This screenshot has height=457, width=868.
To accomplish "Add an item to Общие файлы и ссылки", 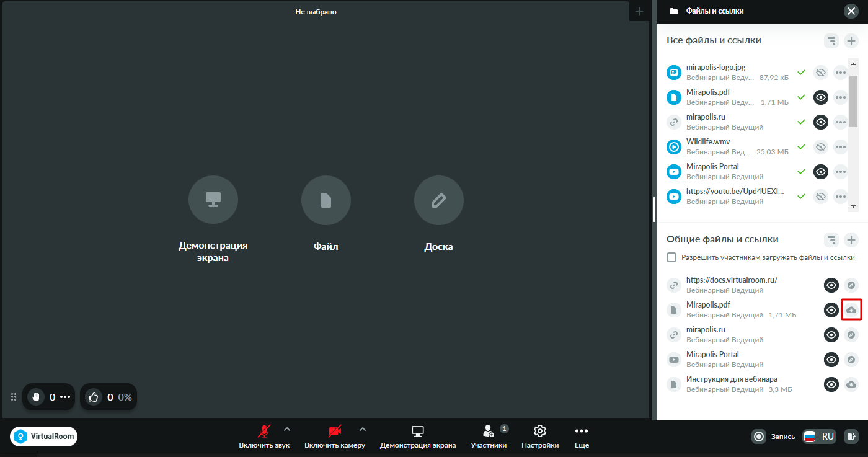I will (851, 240).
